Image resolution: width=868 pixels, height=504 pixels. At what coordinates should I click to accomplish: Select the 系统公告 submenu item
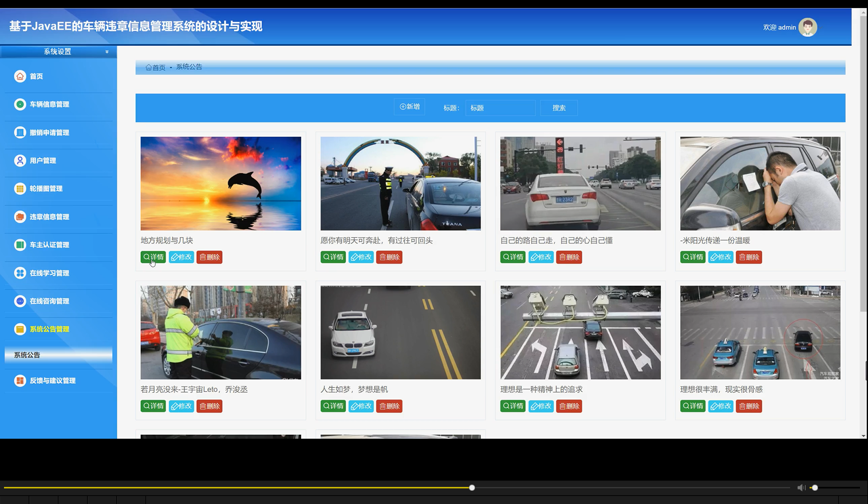pos(58,355)
